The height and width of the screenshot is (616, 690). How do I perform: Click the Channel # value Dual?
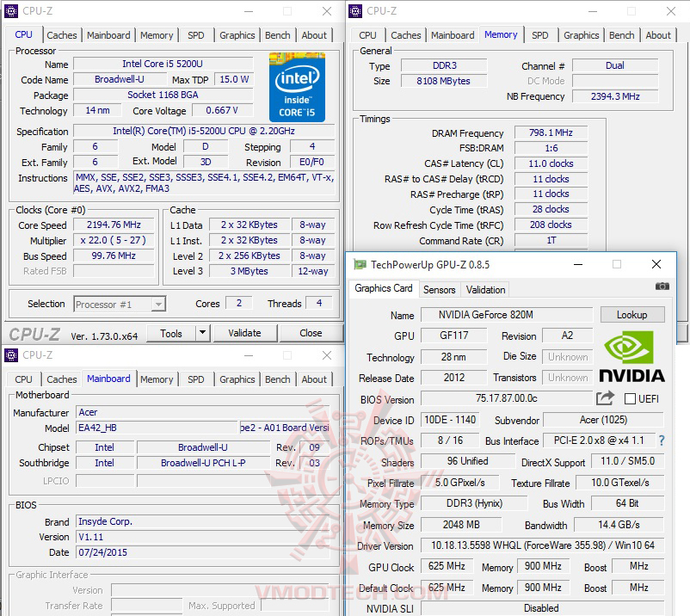(615, 65)
